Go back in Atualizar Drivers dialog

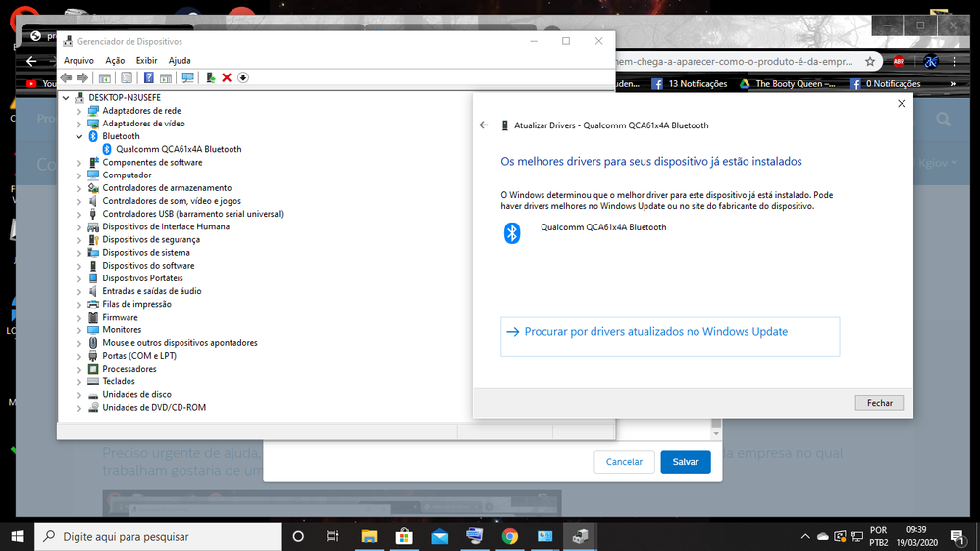tap(484, 125)
